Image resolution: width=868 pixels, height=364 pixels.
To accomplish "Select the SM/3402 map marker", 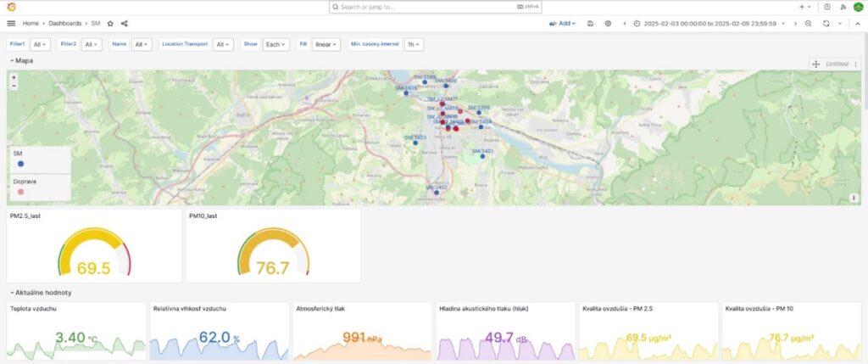I will [437, 193].
